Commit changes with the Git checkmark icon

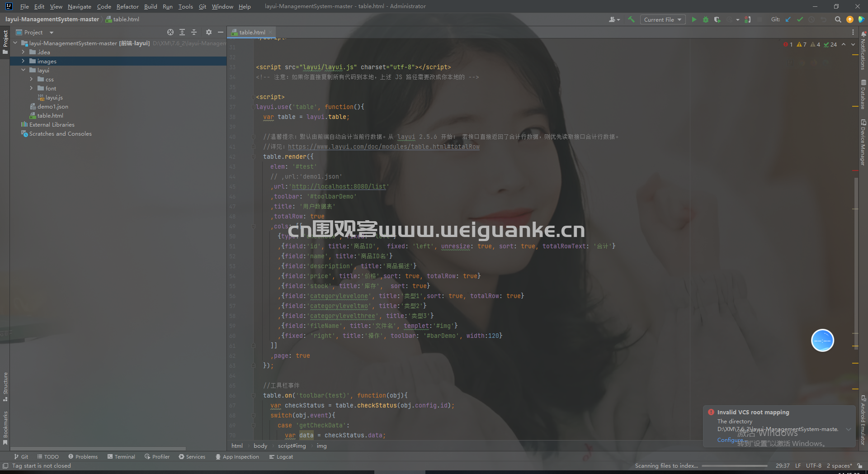[x=800, y=19]
